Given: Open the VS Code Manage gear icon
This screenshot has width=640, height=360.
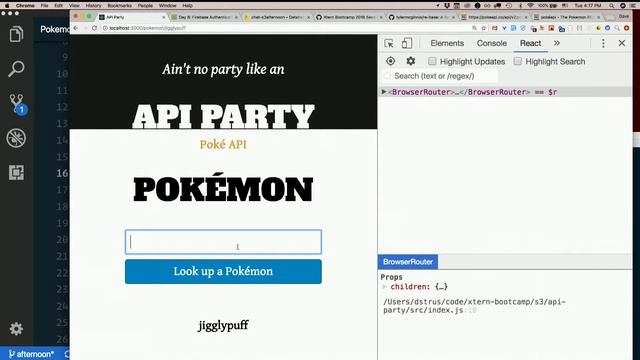Looking at the screenshot, I should point(16,329).
